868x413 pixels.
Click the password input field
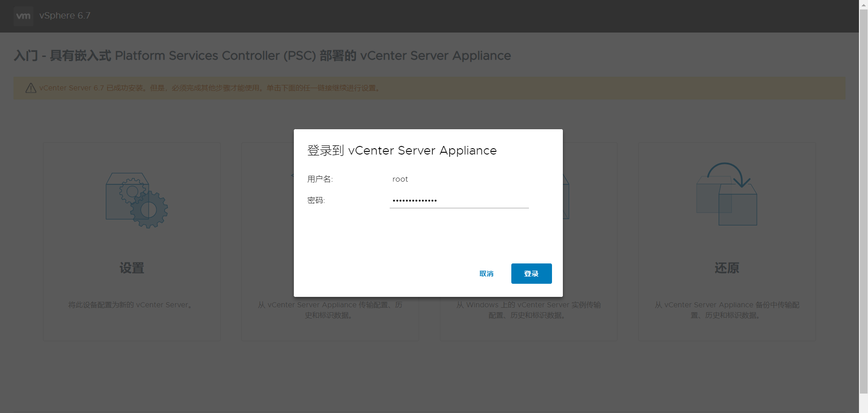tap(459, 200)
